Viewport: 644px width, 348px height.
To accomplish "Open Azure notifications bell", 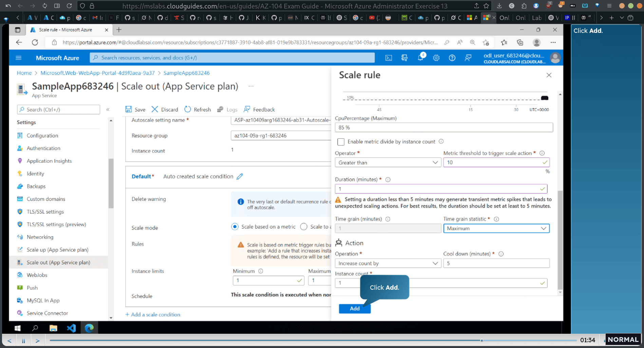I will point(420,58).
